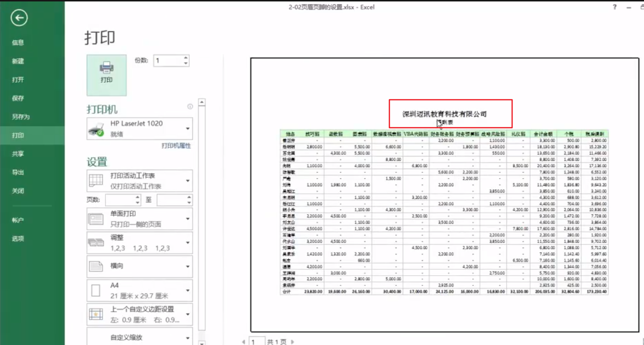Click the 战略风险班 column header
This screenshot has width=644, height=345.
click(x=493, y=133)
